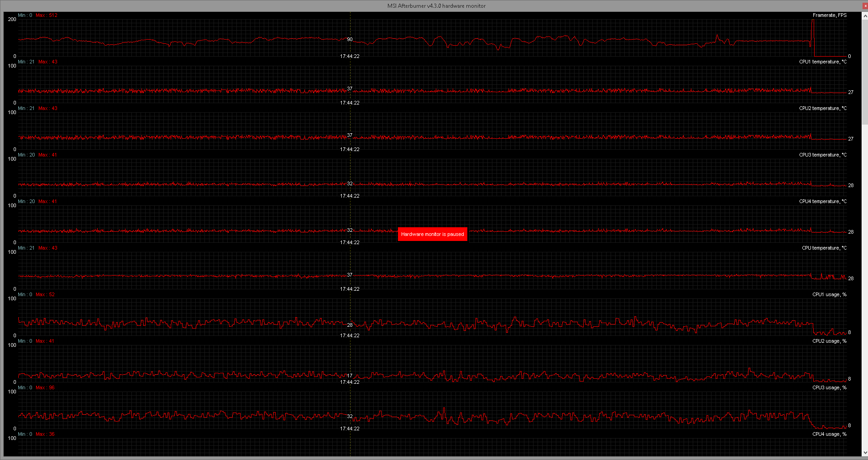
Task: Click 'Max : 512' on the Framerate graph
Action: click(47, 15)
